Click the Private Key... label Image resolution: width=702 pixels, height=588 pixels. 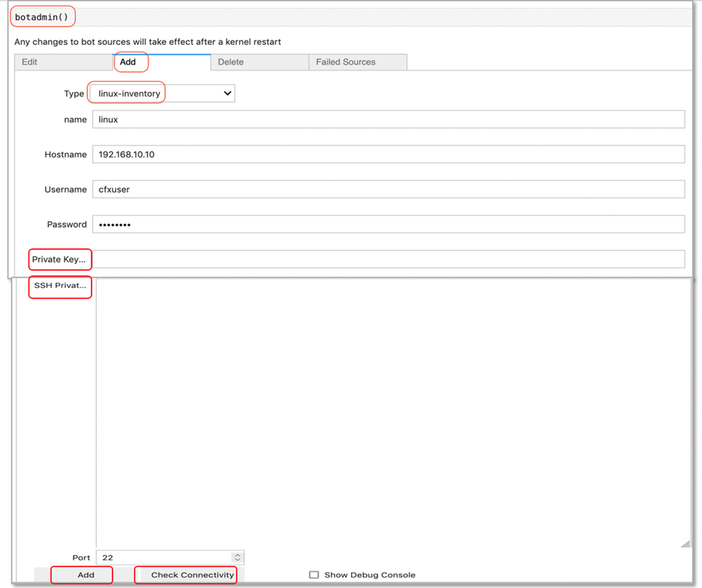pyautogui.click(x=59, y=259)
